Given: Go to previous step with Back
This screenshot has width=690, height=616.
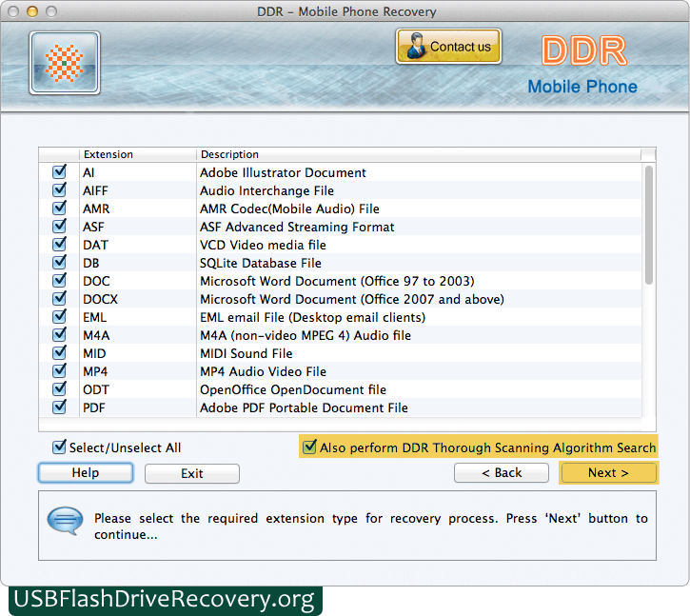Looking at the screenshot, I should pos(502,473).
